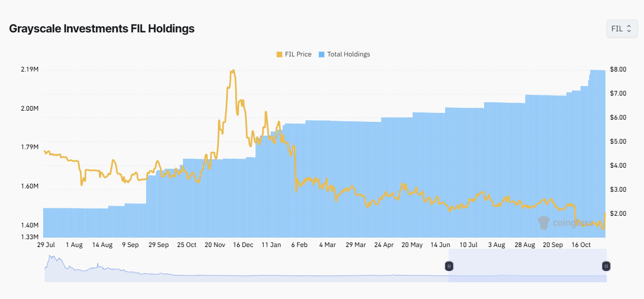Click the 29 Jul date axis label

[46, 245]
